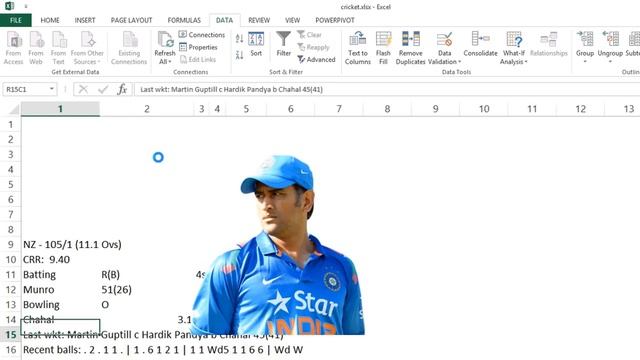Cancel the formula bar entry
Image resolution: width=640 pixels, height=360 pixels.
click(x=83, y=89)
